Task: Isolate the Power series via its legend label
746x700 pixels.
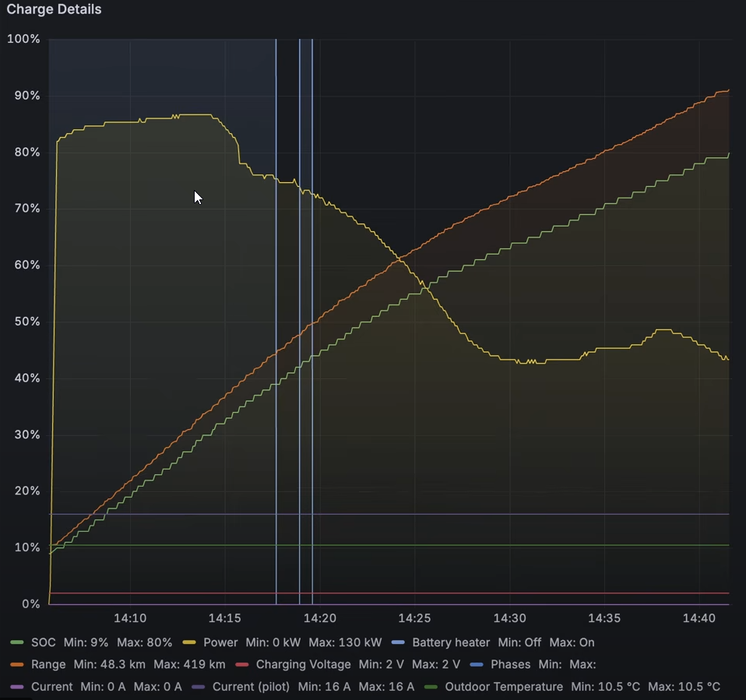Action: (220, 642)
